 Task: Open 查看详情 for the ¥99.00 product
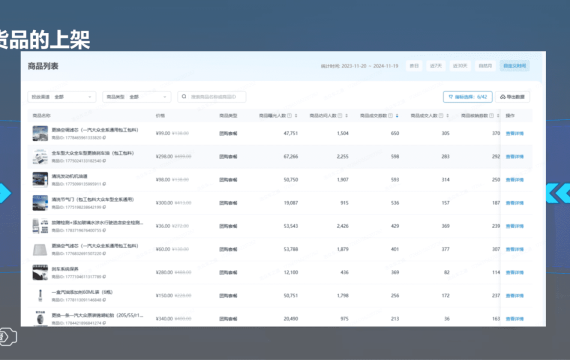tap(515, 133)
